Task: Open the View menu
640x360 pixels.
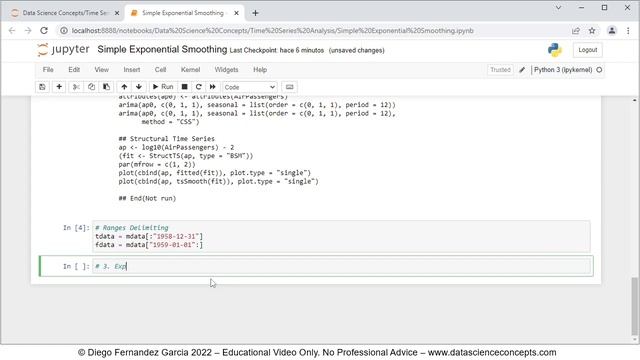Action: [x=102, y=70]
